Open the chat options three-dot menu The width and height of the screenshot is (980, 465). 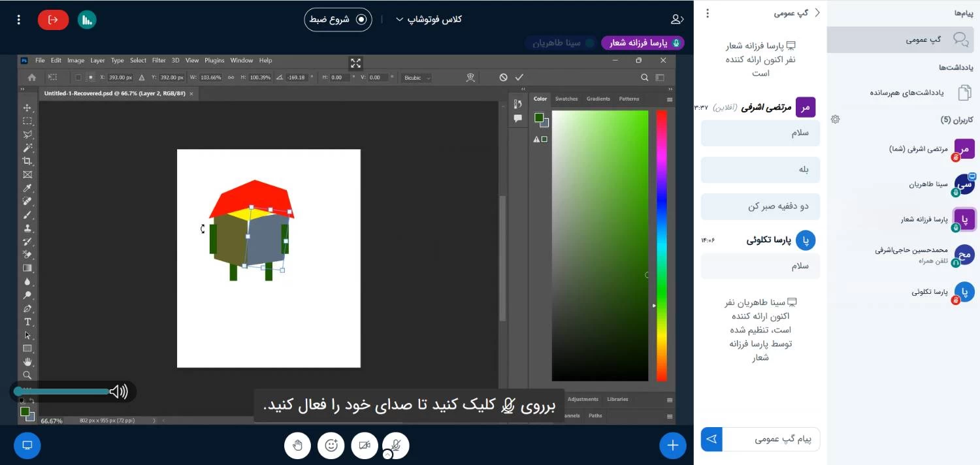[707, 13]
